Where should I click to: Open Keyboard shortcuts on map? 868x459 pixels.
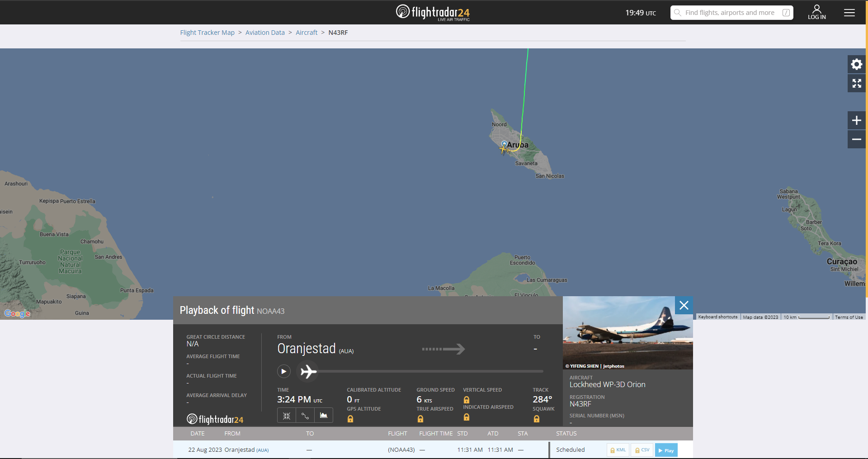click(x=717, y=317)
